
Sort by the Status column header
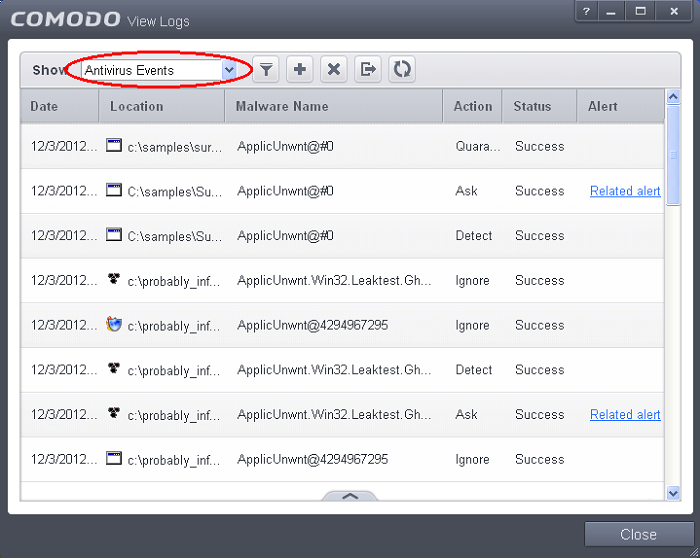tap(539, 106)
